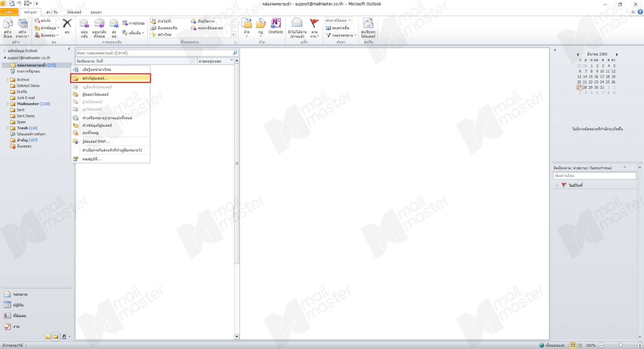The image size is (644, 349).
Task: Collapse the navigation pane with arrow
Action: tap(69, 49)
